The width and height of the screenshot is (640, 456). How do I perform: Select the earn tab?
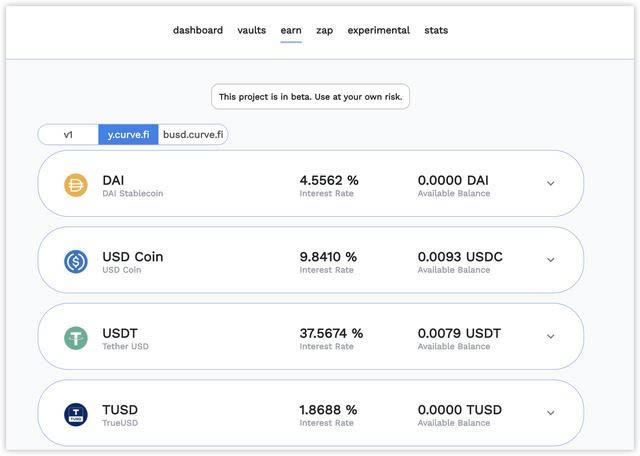(x=291, y=30)
